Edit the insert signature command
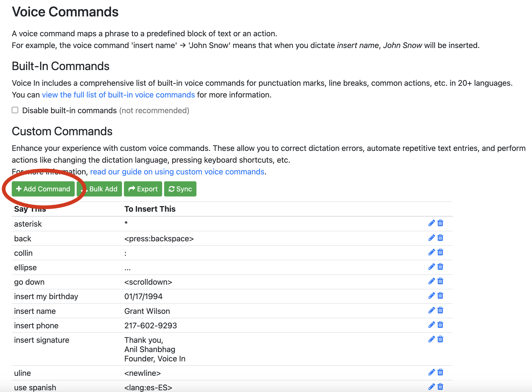The width and height of the screenshot is (532, 392). coord(431,339)
